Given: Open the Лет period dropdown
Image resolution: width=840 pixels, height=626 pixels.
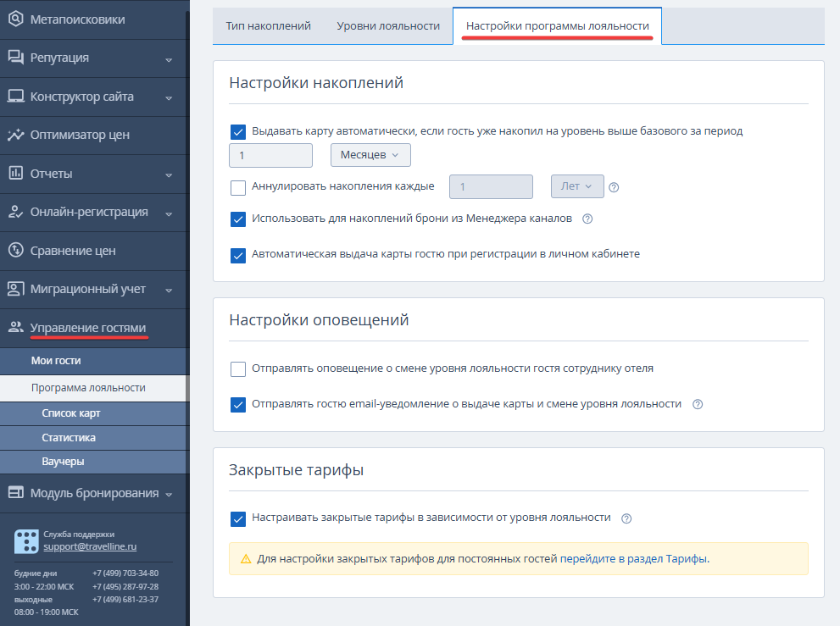Looking at the screenshot, I should pos(577,186).
